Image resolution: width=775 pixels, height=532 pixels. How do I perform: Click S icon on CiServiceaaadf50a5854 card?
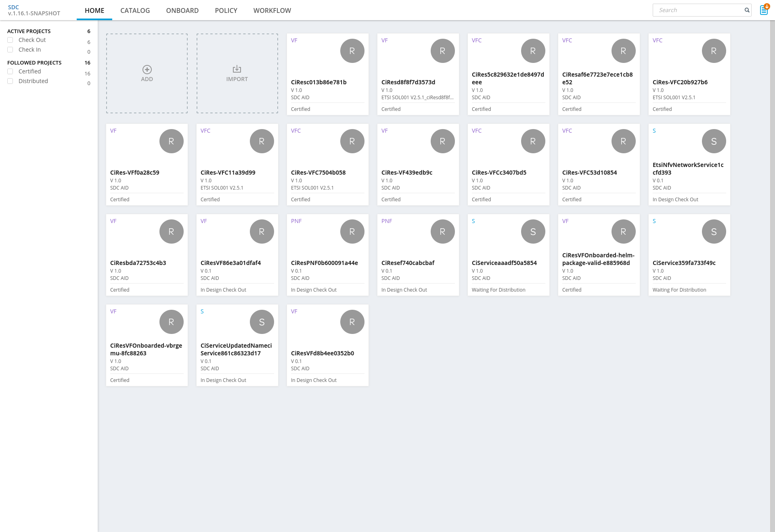point(533,232)
